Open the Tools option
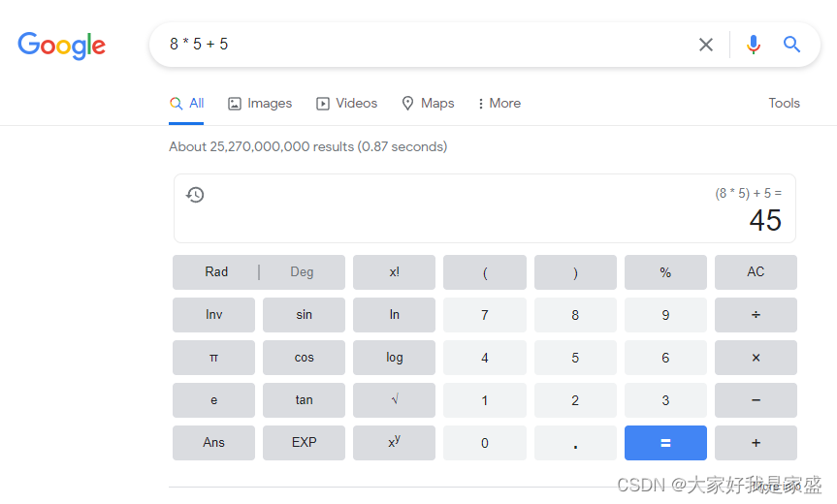 784,103
